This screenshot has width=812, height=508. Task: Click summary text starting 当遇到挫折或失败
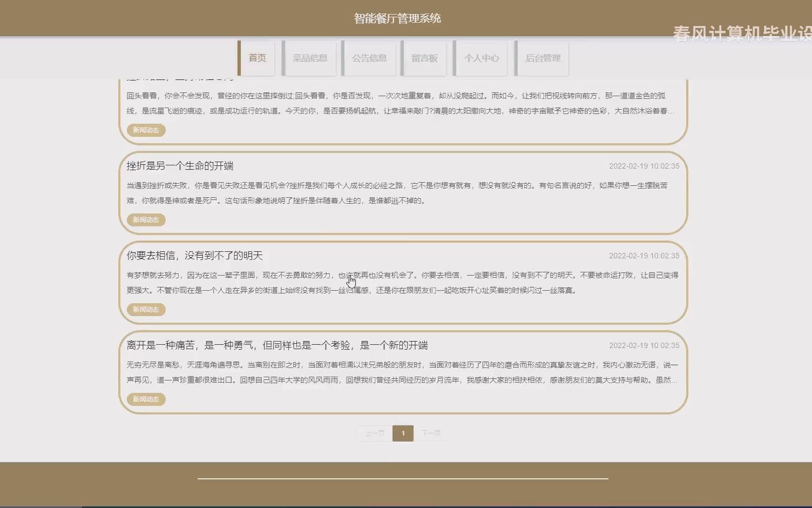(x=397, y=193)
